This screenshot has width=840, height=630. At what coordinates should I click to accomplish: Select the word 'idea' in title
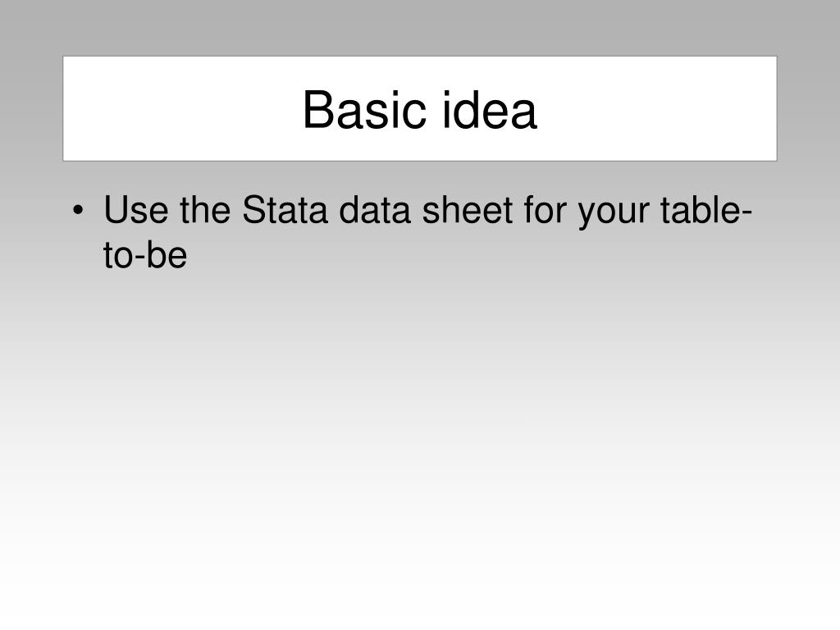coord(490,110)
